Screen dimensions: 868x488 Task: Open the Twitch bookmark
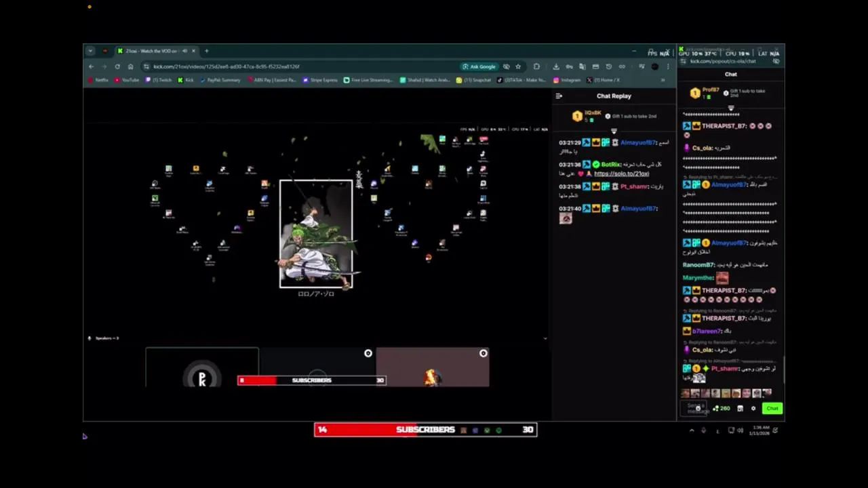click(x=159, y=80)
